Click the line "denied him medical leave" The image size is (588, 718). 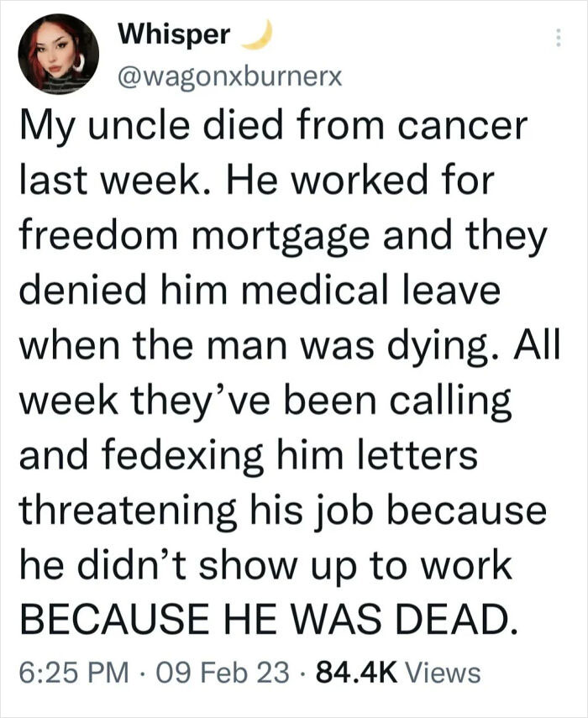[x=259, y=292]
